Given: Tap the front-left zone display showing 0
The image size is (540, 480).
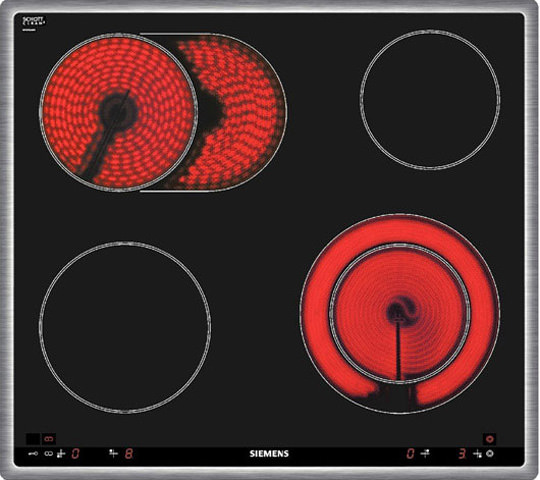Looking at the screenshot, I should [x=75, y=453].
